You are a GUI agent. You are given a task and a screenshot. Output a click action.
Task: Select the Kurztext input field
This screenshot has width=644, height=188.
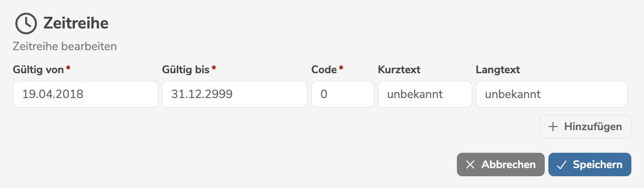pyautogui.click(x=424, y=94)
